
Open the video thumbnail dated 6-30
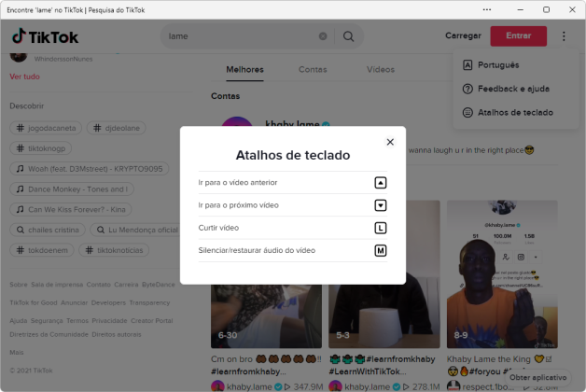266,316
